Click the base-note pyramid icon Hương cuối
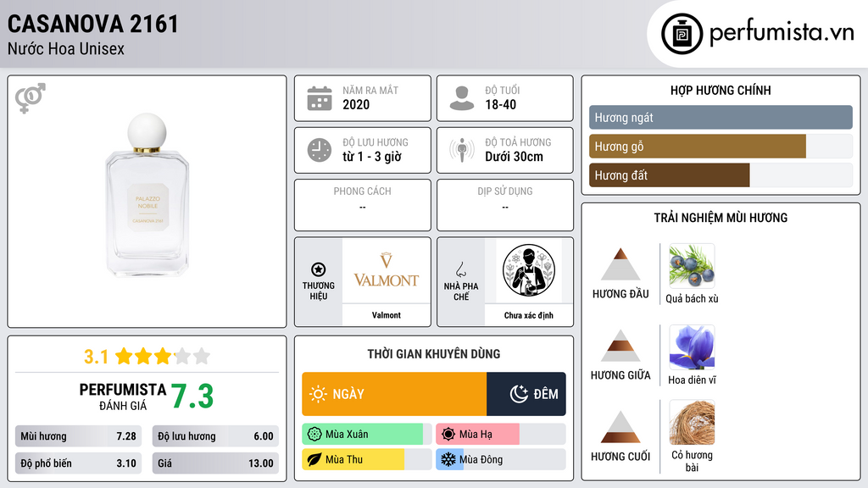The height and width of the screenshot is (488, 868). tap(620, 427)
